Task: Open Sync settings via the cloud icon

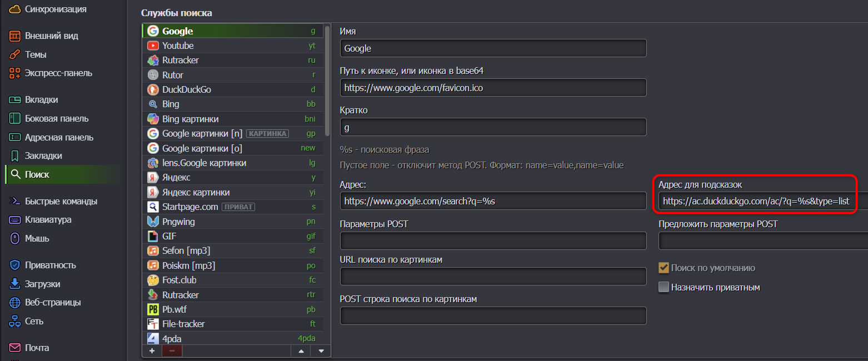Action: point(15,9)
